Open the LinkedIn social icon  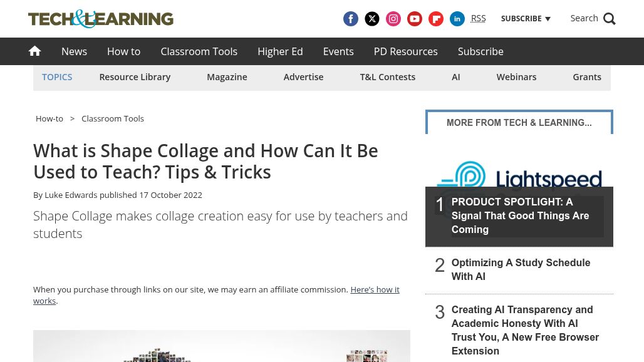[457, 19]
